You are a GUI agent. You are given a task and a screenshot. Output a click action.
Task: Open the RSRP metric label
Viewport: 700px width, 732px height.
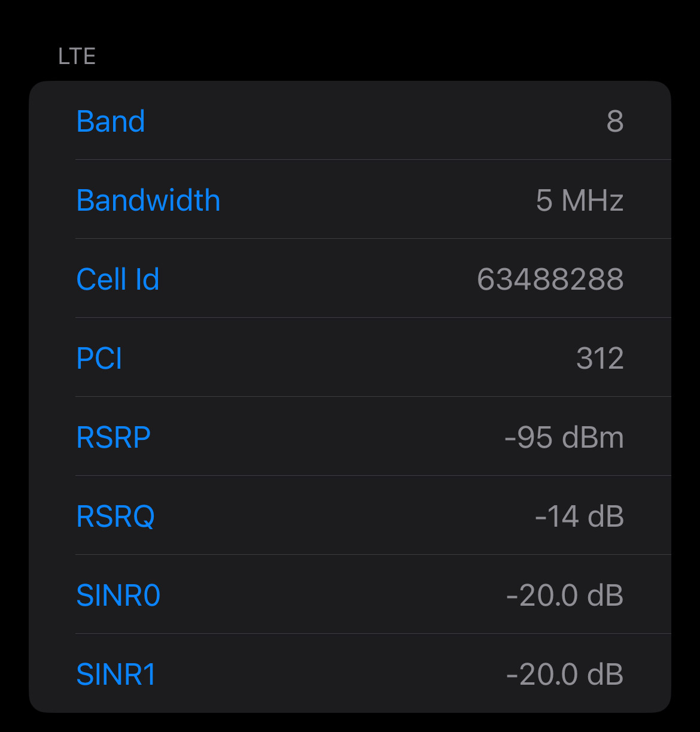pyautogui.click(x=114, y=438)
